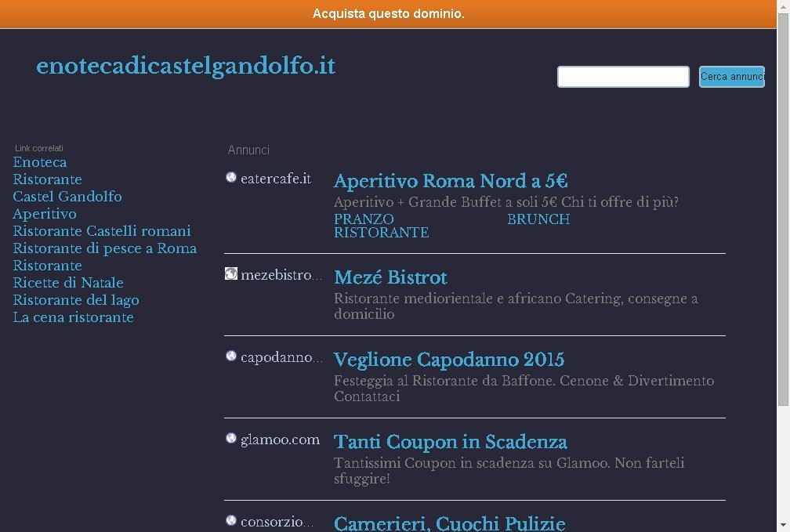Click the globe icon beside glamoo.com
Image resolution: width=790 pixels, height=532 pixels.
pyautogui.click(x=230, y=438)
